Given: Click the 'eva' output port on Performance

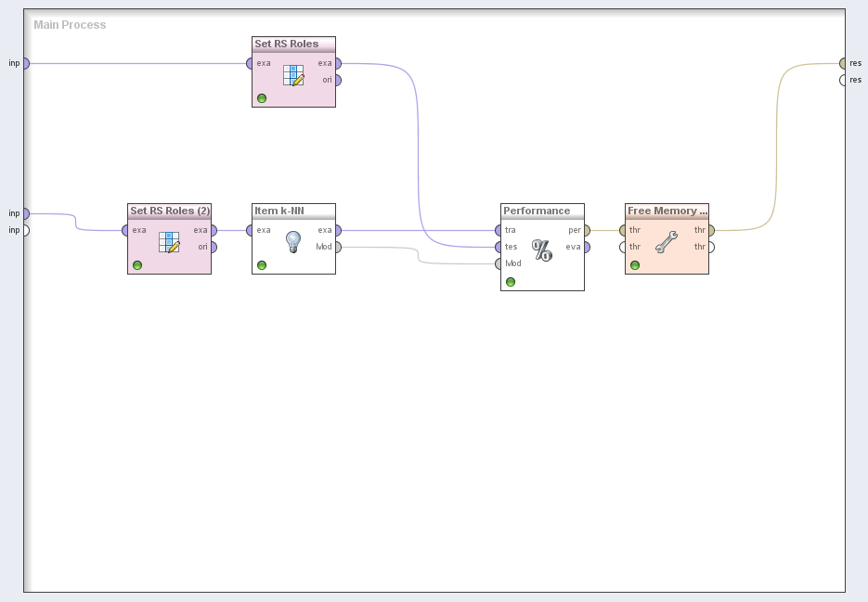Looking at the screenshot, I should click(586, 247).
